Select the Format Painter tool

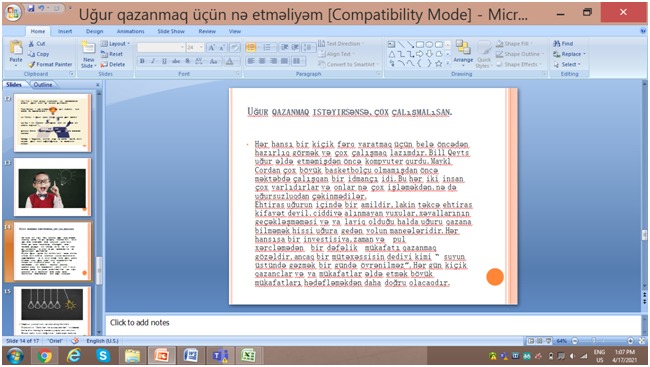(50, 65)
